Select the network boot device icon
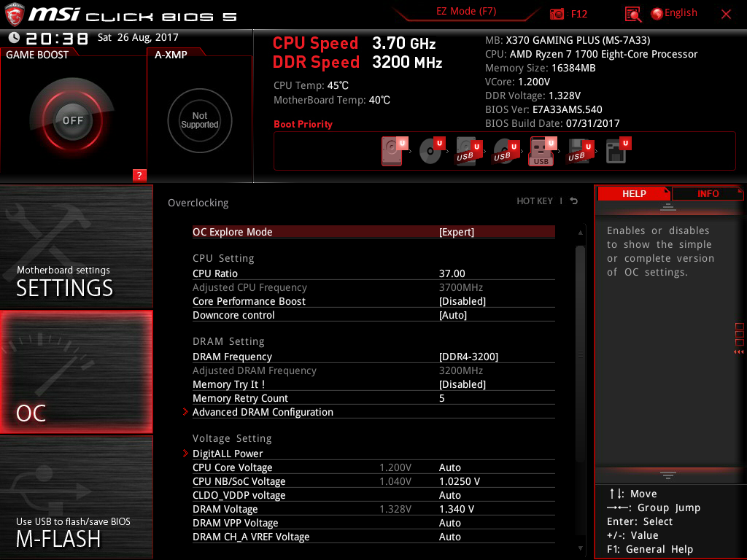The image size is (747, 560). (x=618, y=151)
